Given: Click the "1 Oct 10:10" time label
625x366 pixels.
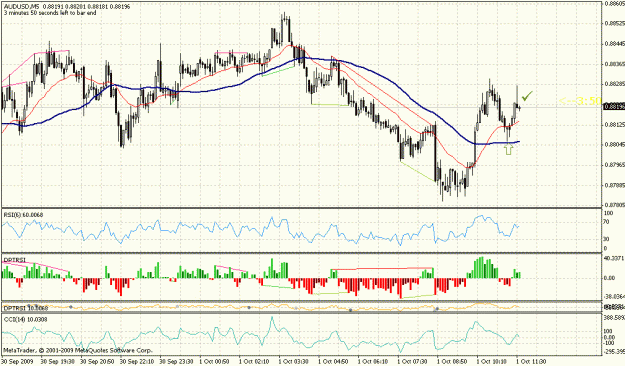Looking at the screenshot, I should pos(491,362).
